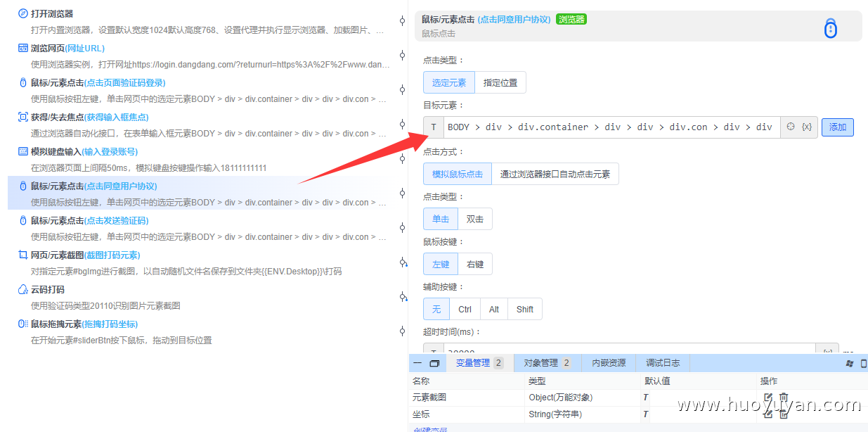Select the 模拟鼠标点击 click method
868x432 pixels.
[x=458, y=174]
